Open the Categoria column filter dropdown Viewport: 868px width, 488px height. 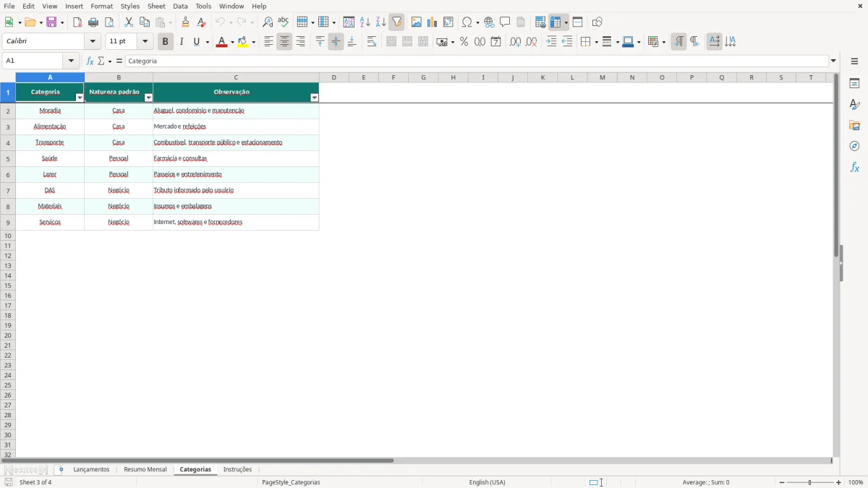(80, 98)
